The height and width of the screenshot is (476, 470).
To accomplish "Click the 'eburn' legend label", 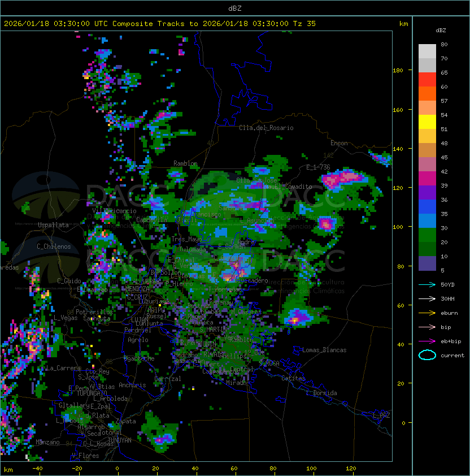I will click(x=449, y=313).
